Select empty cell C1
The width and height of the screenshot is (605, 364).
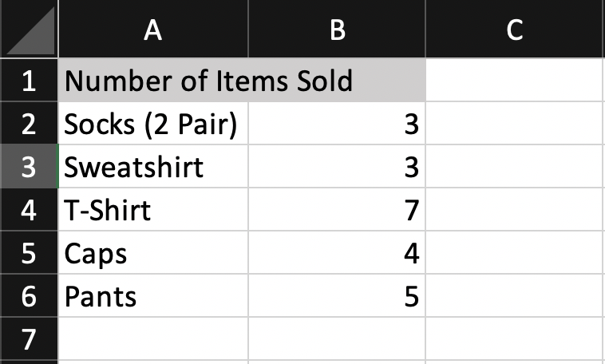[515, 81]
